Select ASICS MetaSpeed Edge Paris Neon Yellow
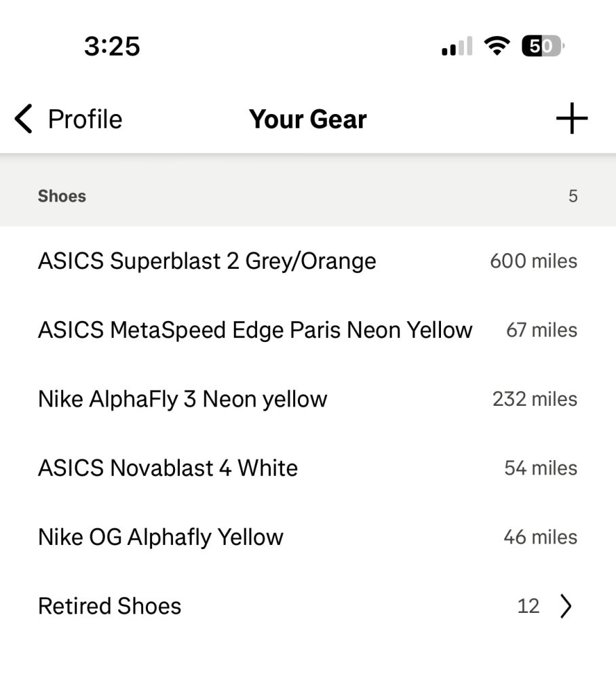616x695 pixels. 255,331
